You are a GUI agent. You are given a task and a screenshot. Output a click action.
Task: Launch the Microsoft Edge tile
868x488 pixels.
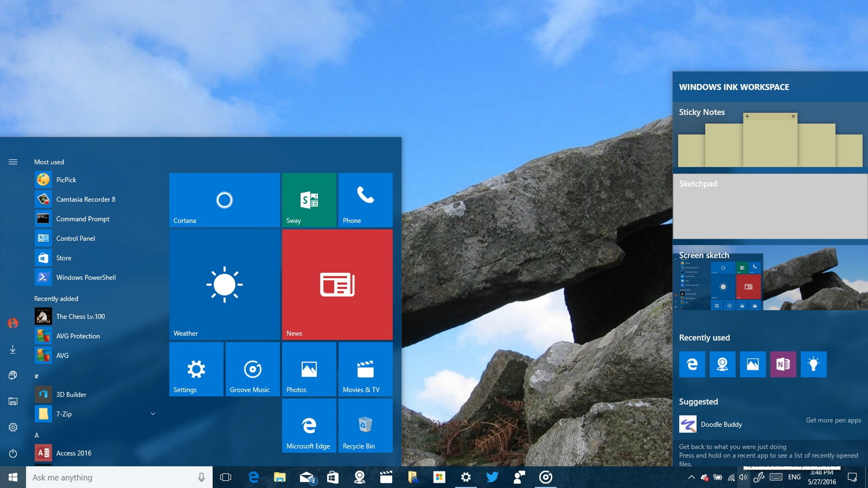(x=309, y=425)
